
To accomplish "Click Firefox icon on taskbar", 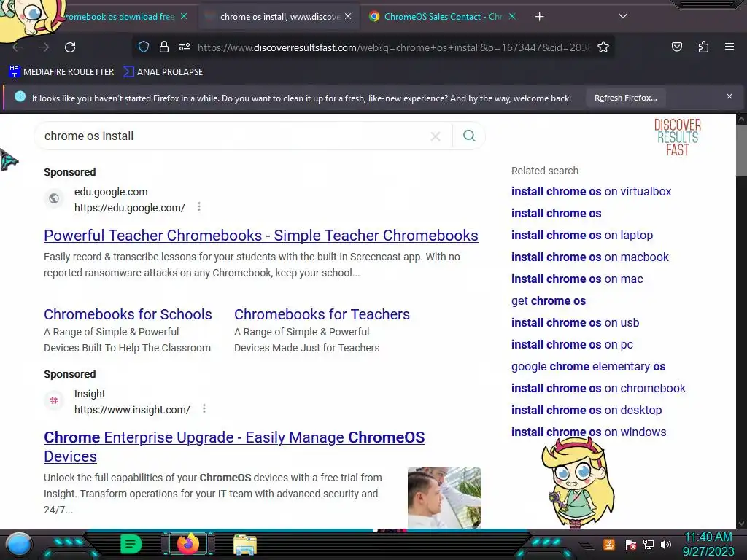I will click(x=187, y=544).
